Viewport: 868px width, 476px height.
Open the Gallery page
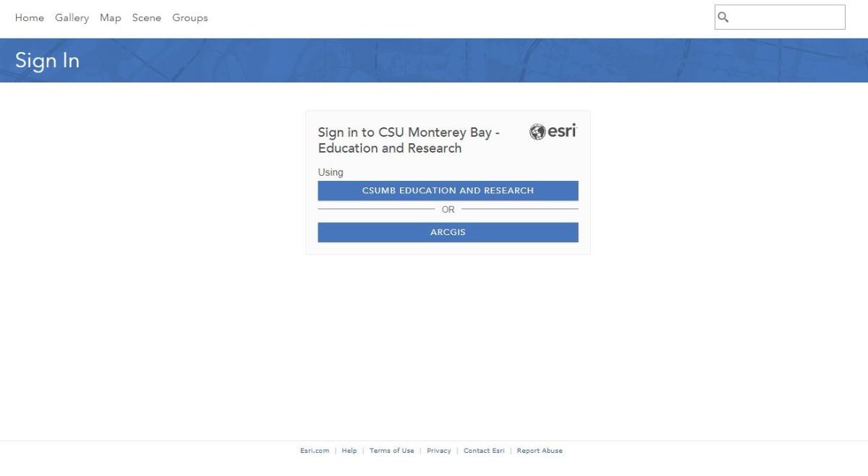[x=72, y=17]
